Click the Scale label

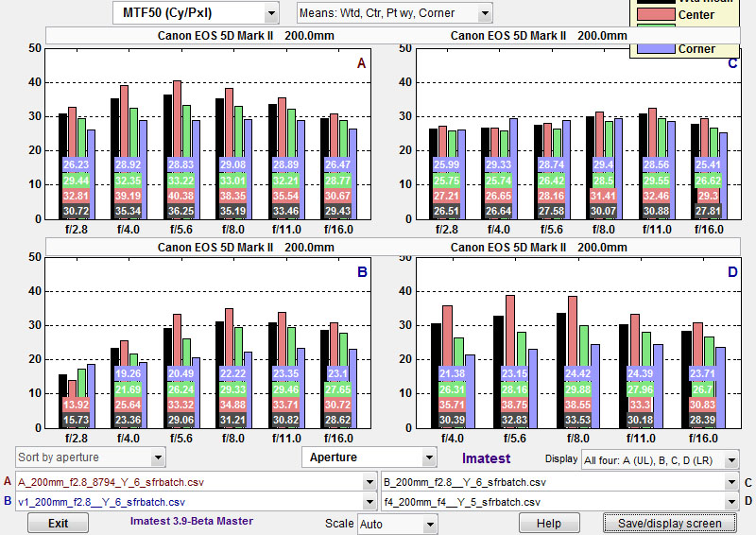339,524
